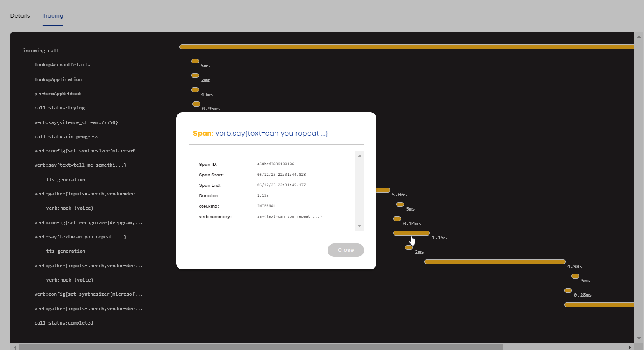Select the lookupApplication span row
The width and height of the screenshot is (644, 350).
58,79
